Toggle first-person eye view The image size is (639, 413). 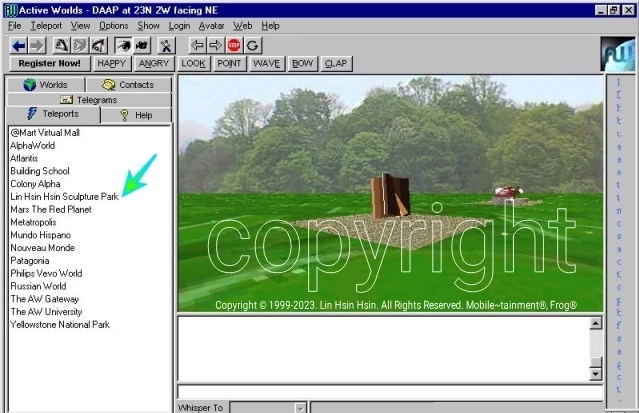123,46
